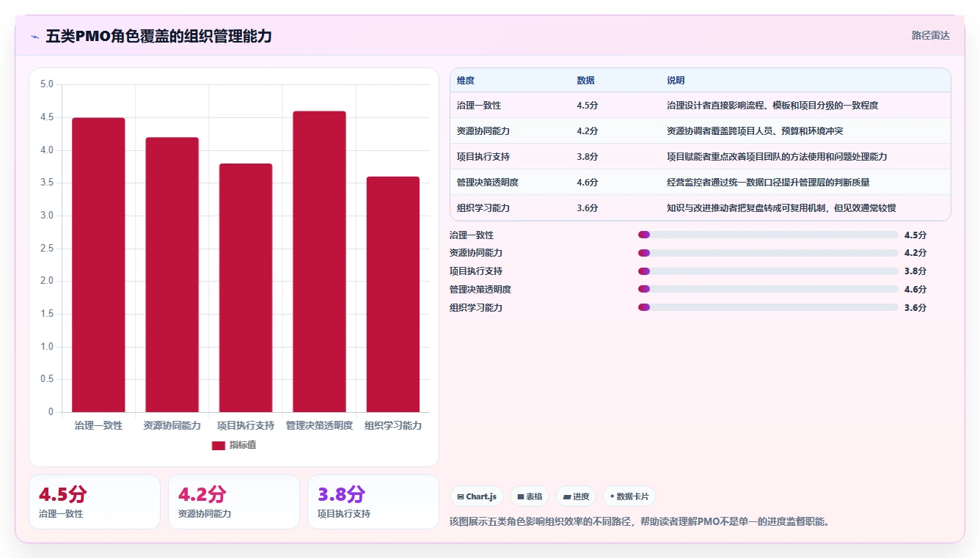
Task: Click the 组织学习能力 progress bar
Action: (768, 307)
